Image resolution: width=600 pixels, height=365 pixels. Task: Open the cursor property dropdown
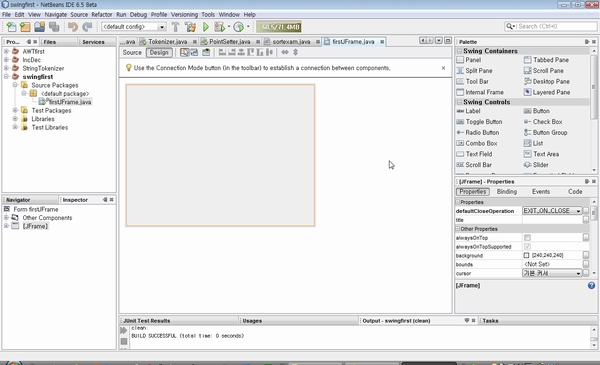(578, 273)
